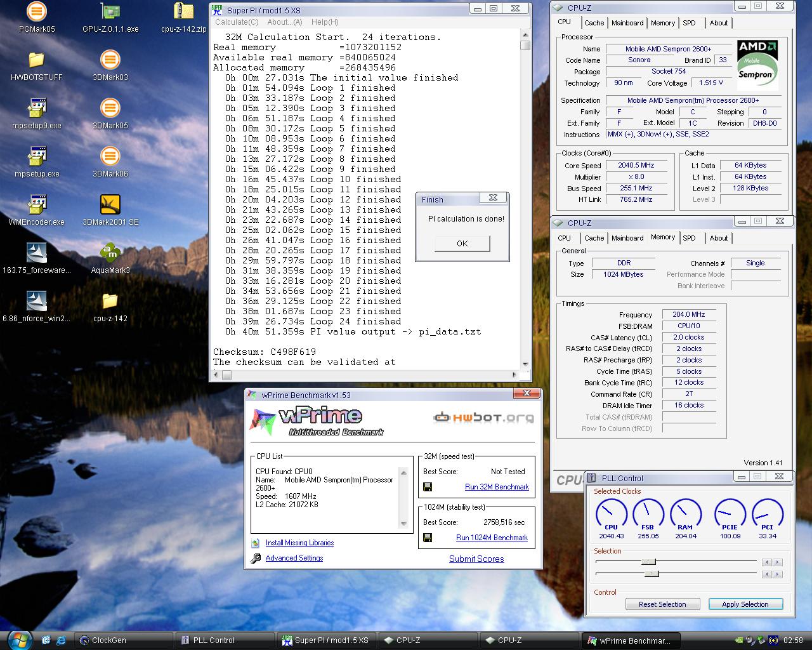Click Run 32M Benchmark link

pyautogui.click(x=497, y=487)
